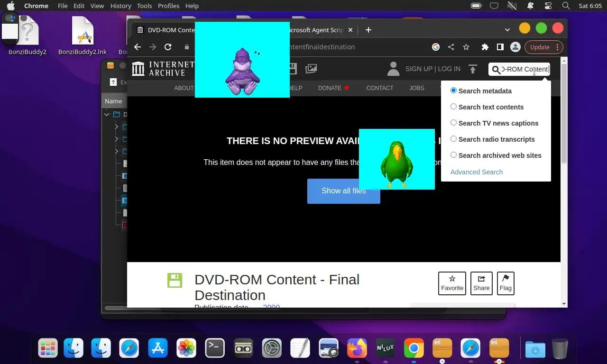607x364 pixels.
Task: Open the JOBS link in Archive nav
Action: coord(417,88)
